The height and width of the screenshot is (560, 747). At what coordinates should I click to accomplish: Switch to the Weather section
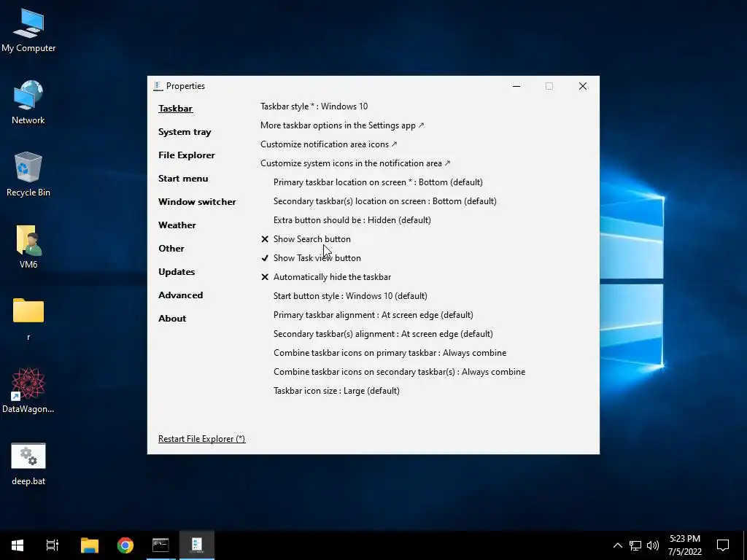pyautogui.click(x=177, y=225)
